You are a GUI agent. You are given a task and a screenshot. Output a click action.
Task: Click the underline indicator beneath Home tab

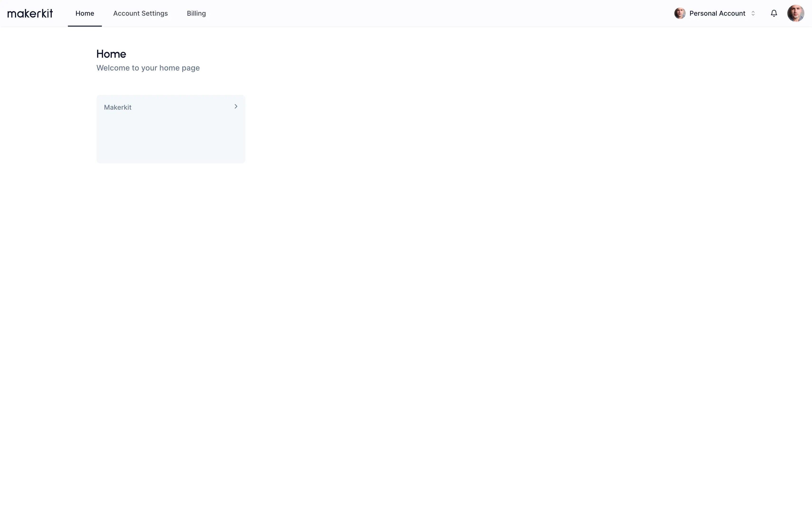pyautogui.click(x=85, y=26)
